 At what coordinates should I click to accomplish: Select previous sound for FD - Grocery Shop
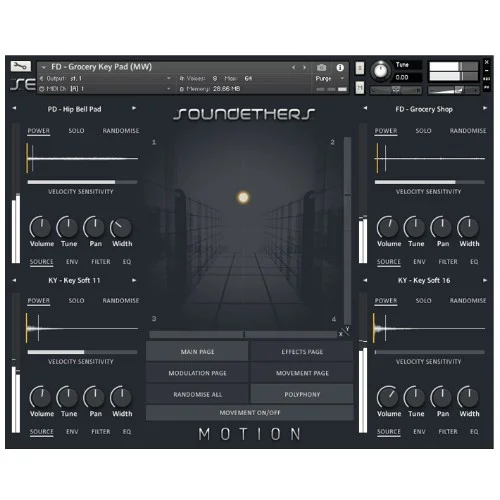pyautogui.click(x=365, y=108)
